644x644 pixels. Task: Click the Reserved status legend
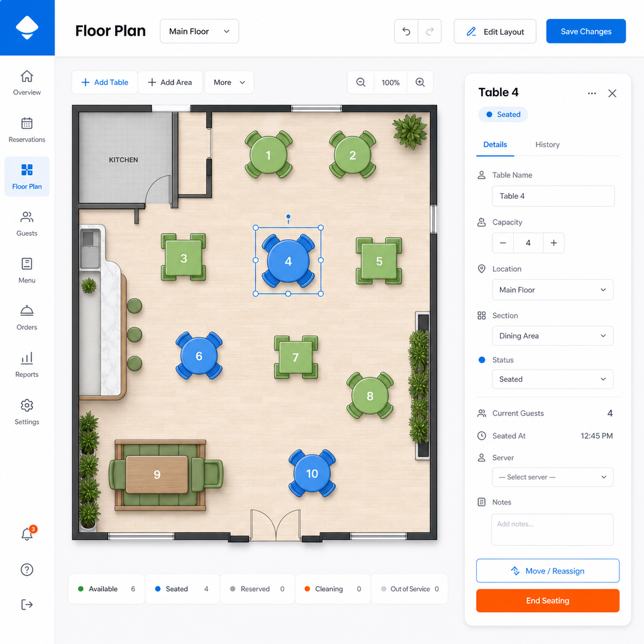point(257,589)
